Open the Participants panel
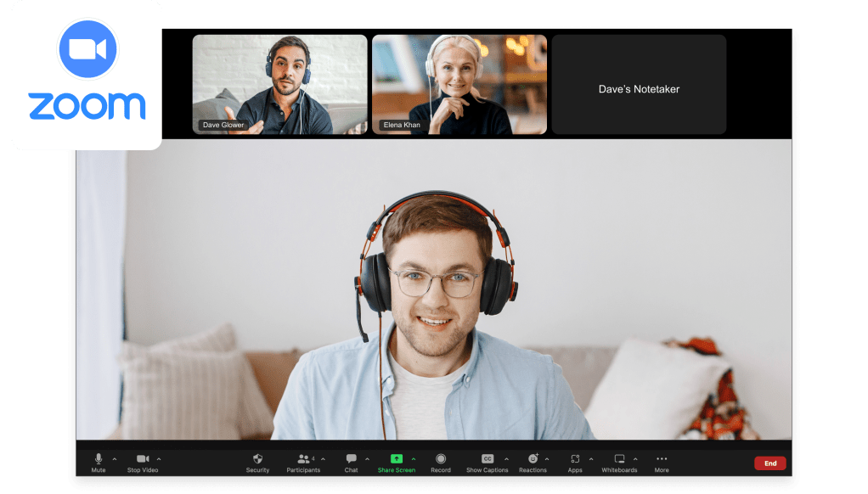This screenshot has height=494, width=868. coord(303,459)
